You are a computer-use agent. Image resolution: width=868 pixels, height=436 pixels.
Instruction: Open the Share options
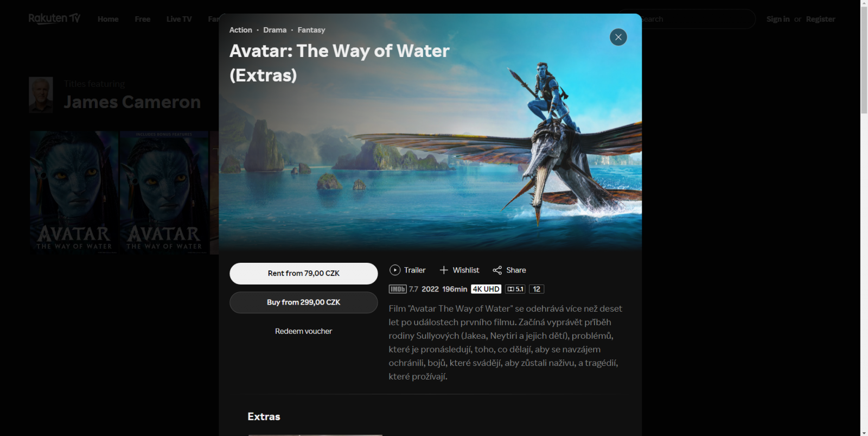coord(509,270)
